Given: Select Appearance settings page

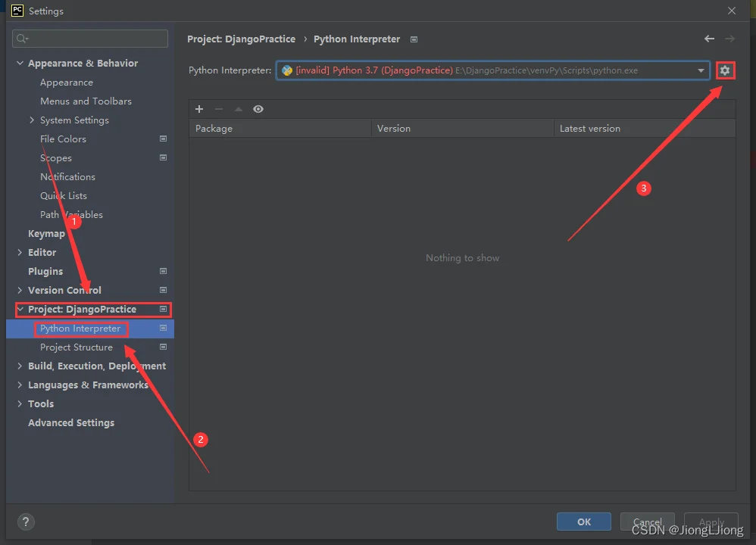Looking at the screenshot, I should pyautogui.click(x=67, y=83).
